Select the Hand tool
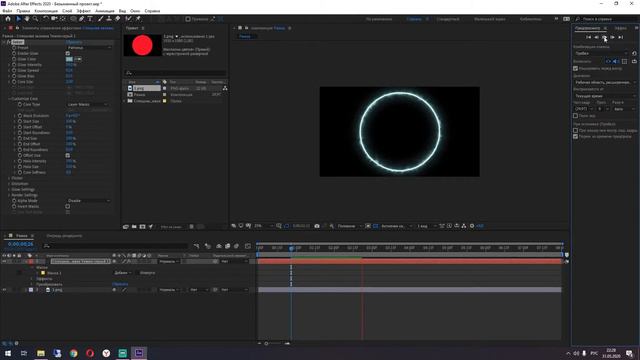640x360 pixels. coord(27,19)
